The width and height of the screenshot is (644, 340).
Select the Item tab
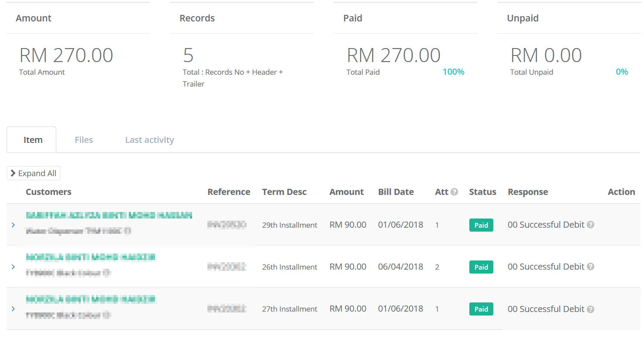point(33,140)
